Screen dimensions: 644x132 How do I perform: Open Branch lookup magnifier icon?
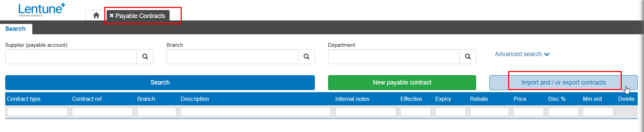tap(307, 56)
